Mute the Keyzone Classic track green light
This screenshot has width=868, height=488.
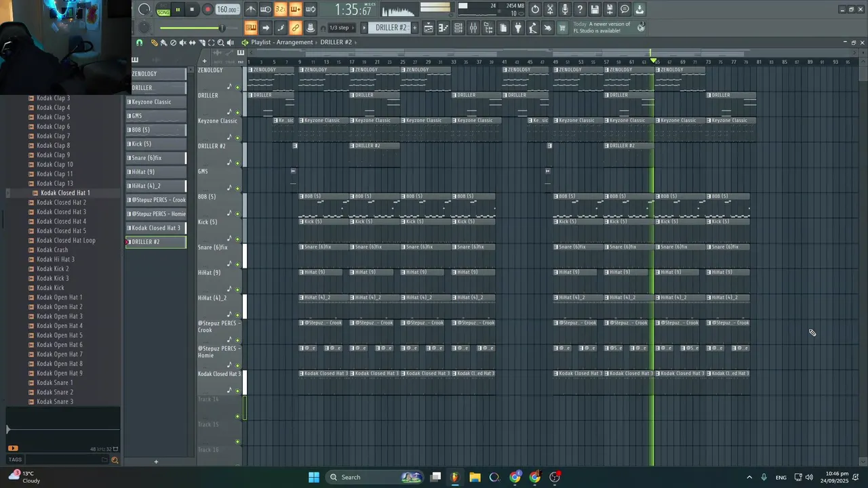[237, 138]
